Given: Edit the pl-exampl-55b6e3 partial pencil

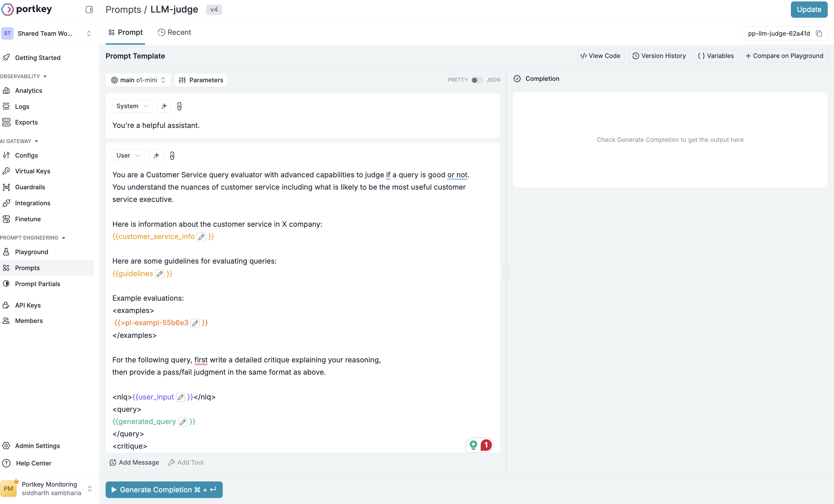Looking at the screenshot, I should click(195, 323).
